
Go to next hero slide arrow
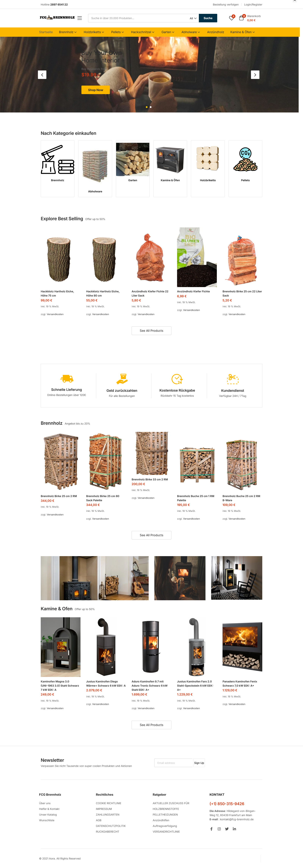(x=255, y=75)
